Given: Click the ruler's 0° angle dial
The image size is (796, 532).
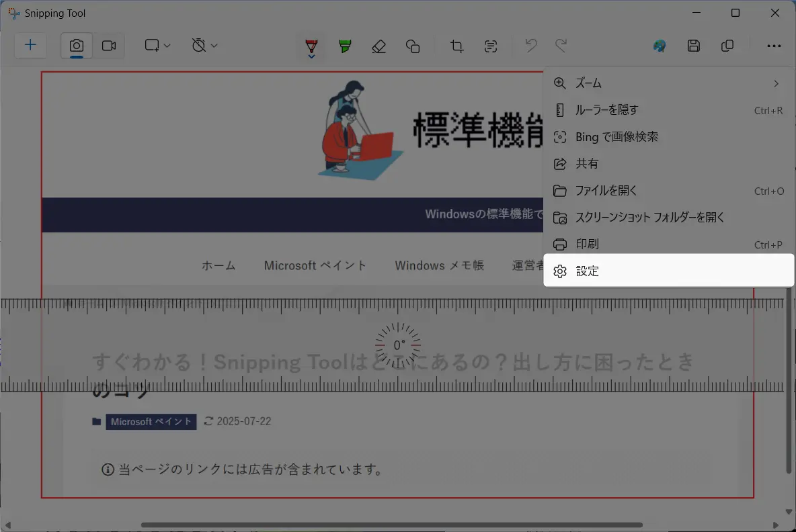Looking at the screenshot, I should coord(399,345).
